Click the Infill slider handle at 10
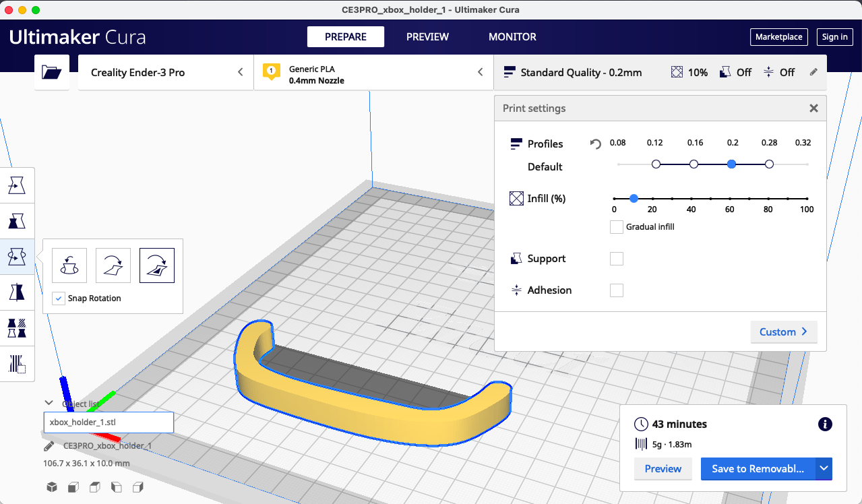The width and height of the screenshot is (862, 504). (x=634, y=198)
